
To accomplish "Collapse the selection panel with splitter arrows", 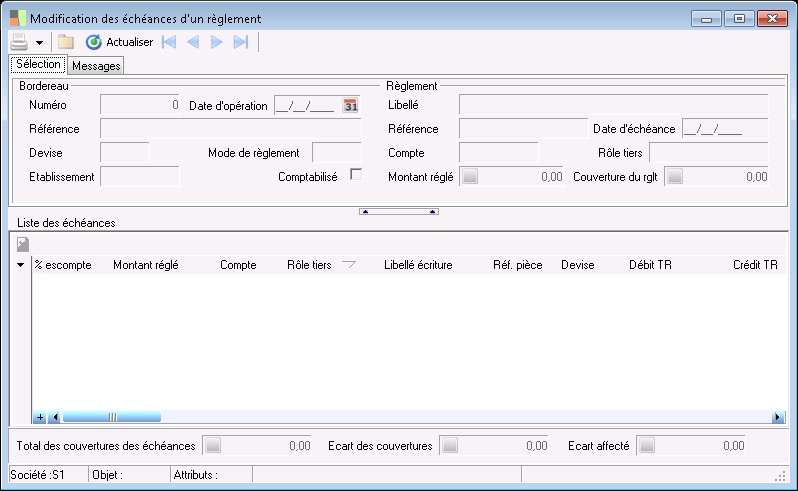I will pos(398,212).
